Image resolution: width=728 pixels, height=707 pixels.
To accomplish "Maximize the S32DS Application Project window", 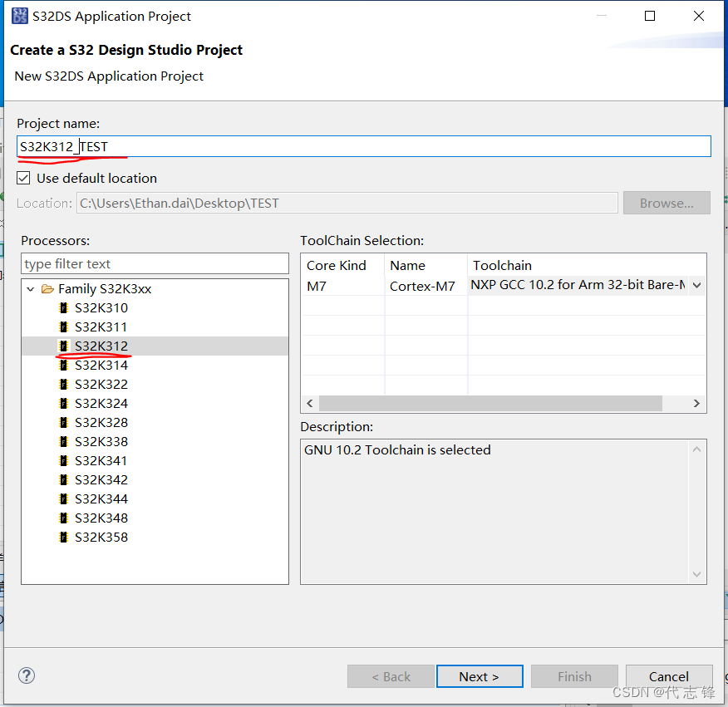I will point(650,16).
